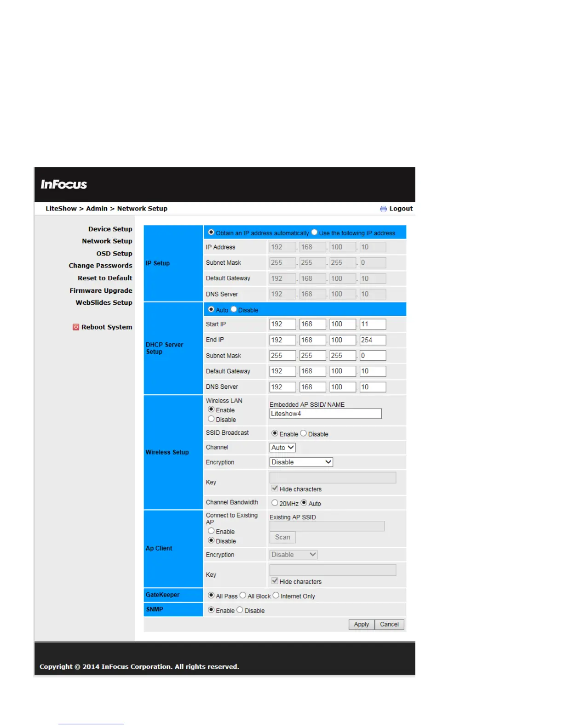Enable Wireless LAN
This screenshot has width=563, height=728.
[x=211, y=409]
